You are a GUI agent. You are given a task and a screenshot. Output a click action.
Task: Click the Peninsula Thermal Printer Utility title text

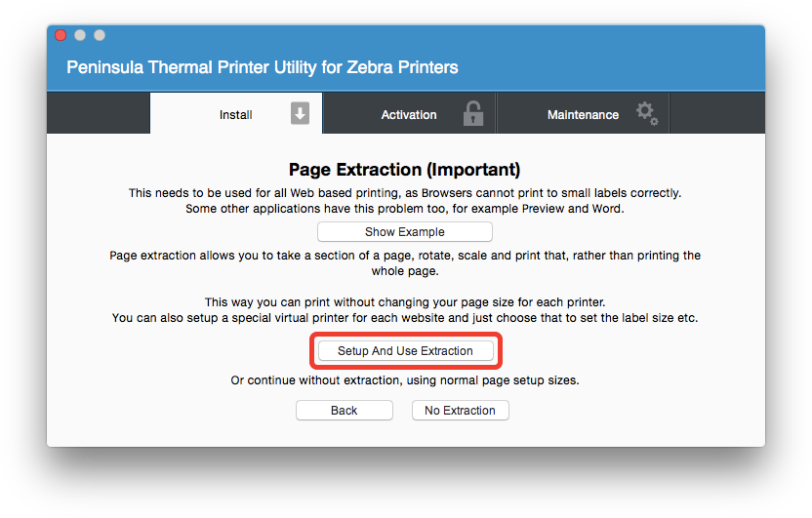point(262,67)
